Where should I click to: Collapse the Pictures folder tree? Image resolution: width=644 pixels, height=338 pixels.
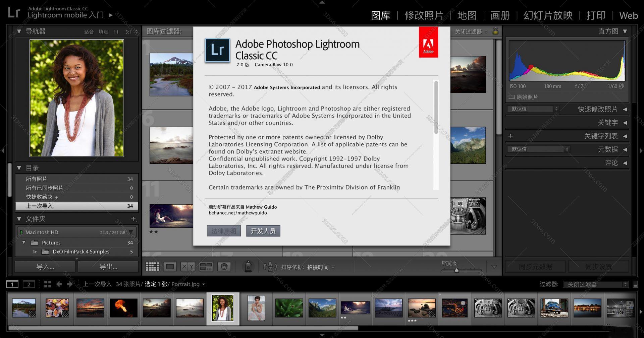(x=24, y=242)
